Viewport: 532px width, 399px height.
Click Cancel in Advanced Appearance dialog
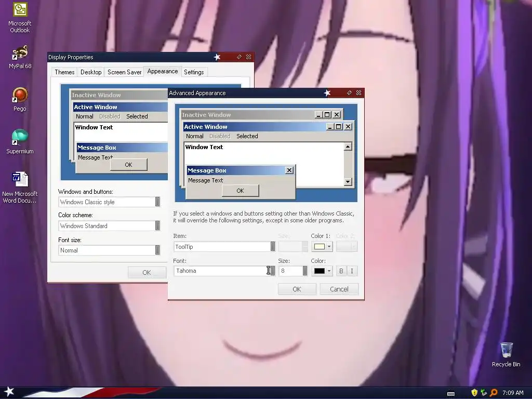click(339, 289)
